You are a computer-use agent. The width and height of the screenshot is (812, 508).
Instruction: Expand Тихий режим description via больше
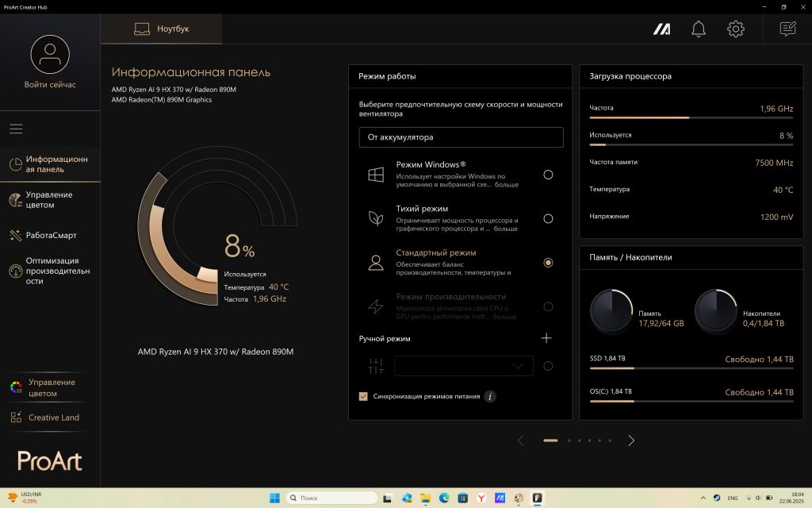coord(505,229)
